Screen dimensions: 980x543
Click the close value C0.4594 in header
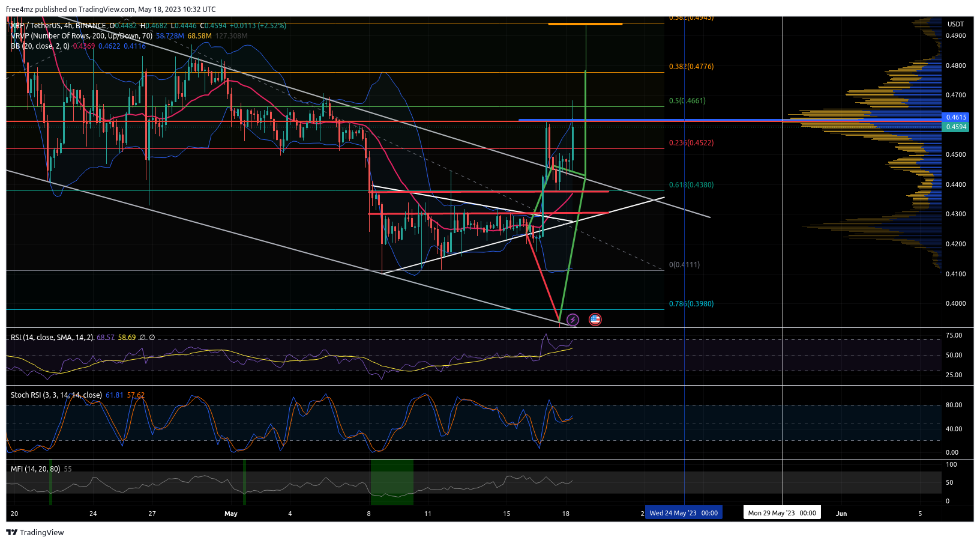(x=213, y=26)
